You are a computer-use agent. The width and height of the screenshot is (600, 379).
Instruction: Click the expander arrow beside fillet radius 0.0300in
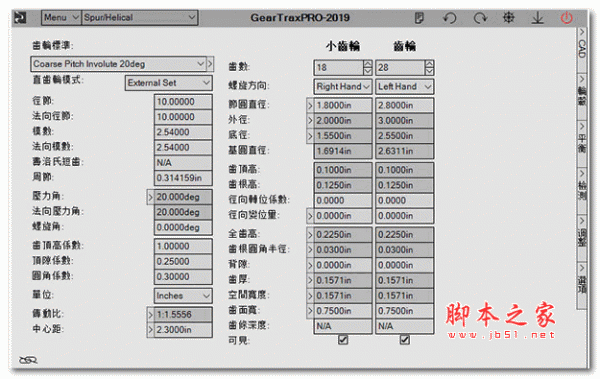coord(310,250)
